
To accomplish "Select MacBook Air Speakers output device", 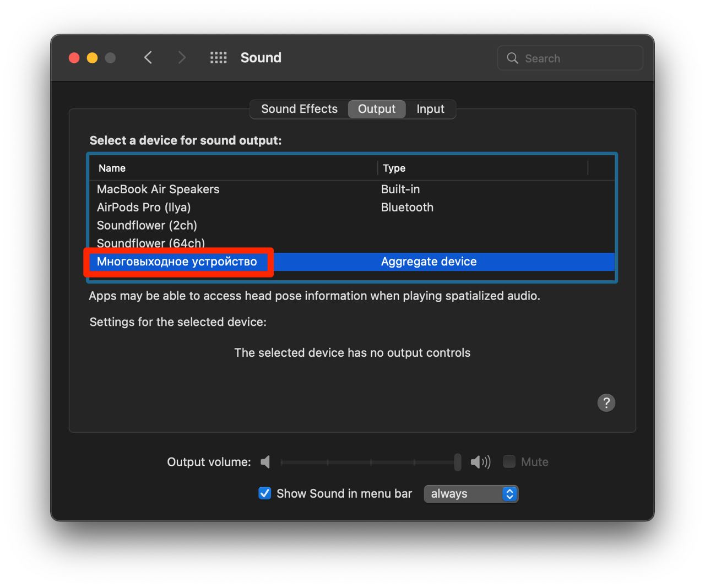I will click(x=352, y=189).
